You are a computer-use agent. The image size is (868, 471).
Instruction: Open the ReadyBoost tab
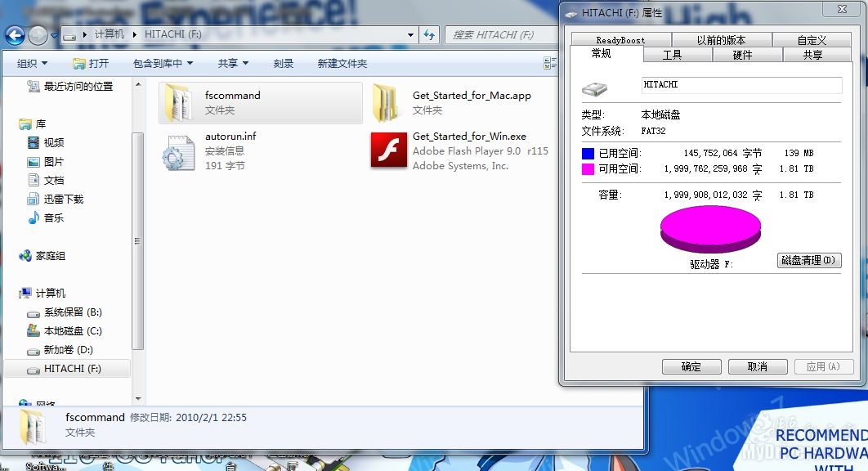pyautogui.click(x=622, y=38)
